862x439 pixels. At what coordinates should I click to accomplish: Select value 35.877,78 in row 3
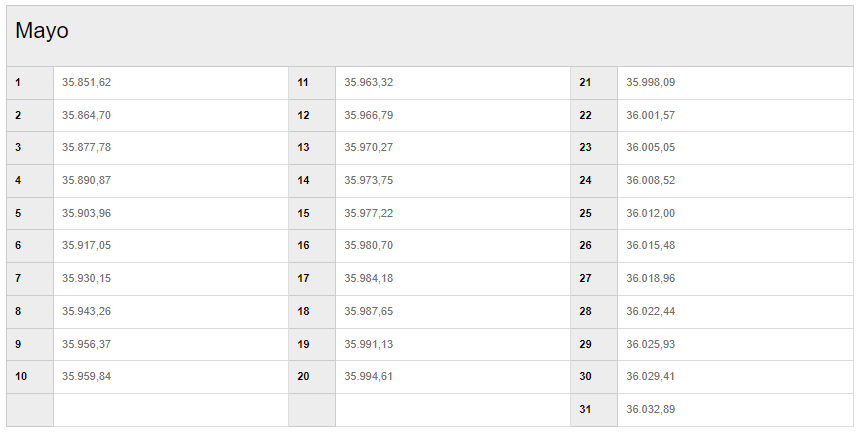86,147
